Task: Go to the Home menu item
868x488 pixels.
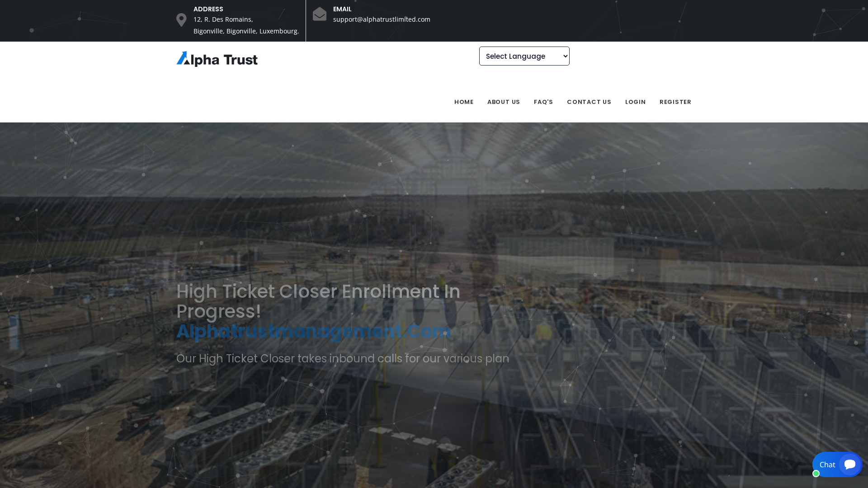Action: (464, 102)
